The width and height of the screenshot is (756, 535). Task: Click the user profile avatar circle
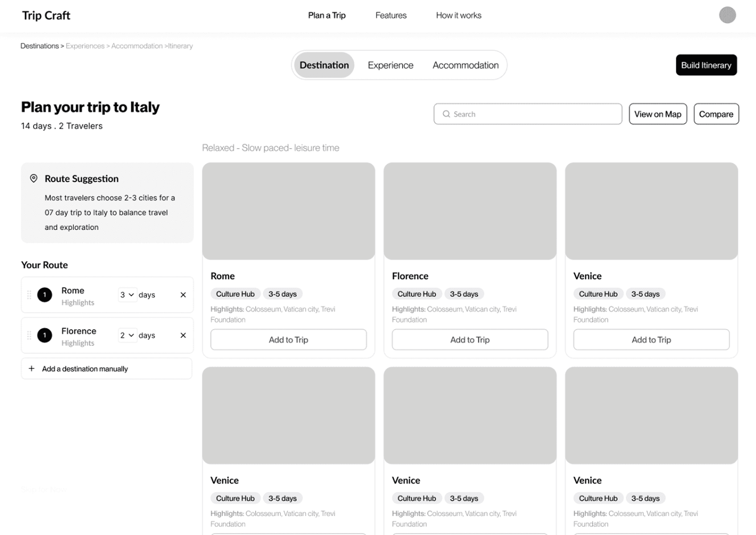click(x=727, y=15)
